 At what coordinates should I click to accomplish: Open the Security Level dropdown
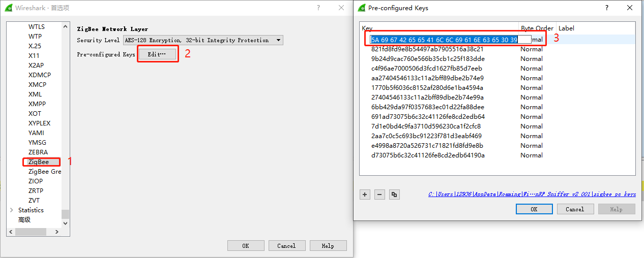[203, 40]
